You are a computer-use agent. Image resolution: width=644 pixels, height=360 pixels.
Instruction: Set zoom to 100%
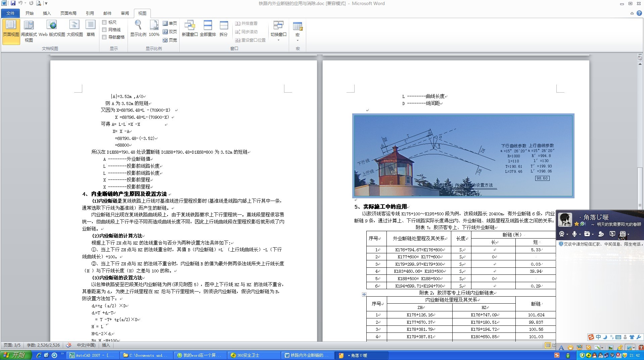click(154, 29)
